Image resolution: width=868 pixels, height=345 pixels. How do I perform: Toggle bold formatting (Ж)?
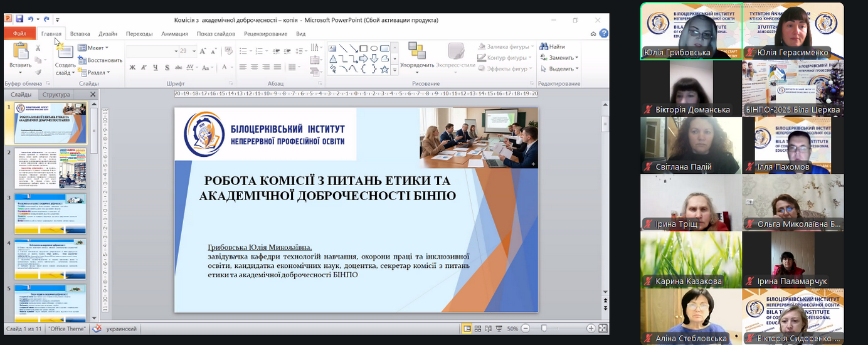pos(133,68)
